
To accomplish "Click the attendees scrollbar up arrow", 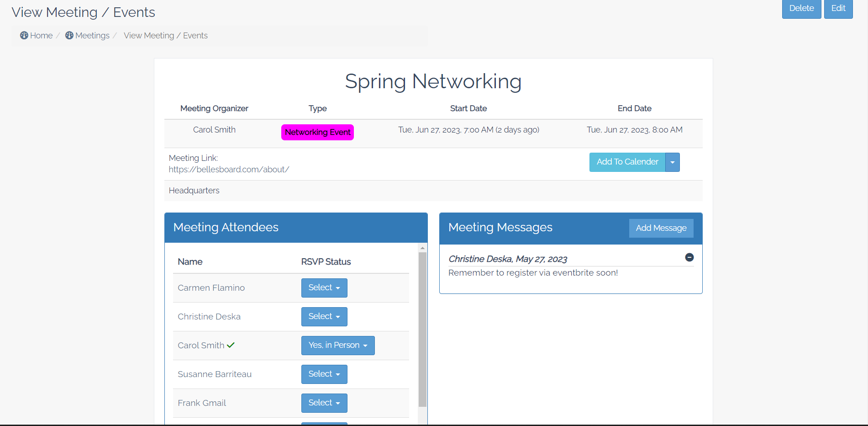I will [x=422, y=248].
